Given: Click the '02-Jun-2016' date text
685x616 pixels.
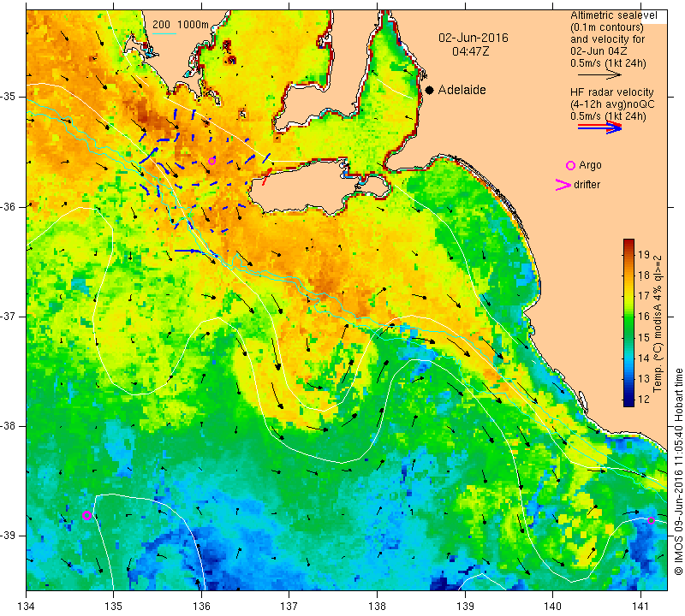Looking at the screenshot, I should [474, 38].
